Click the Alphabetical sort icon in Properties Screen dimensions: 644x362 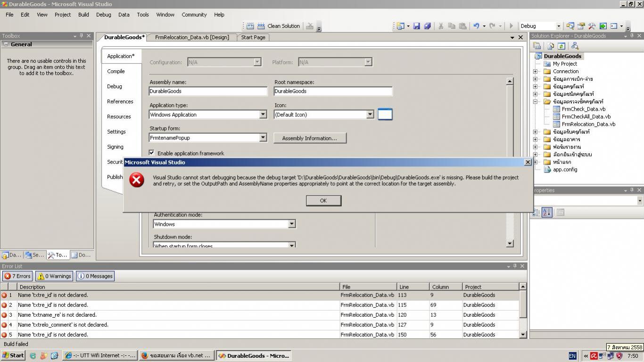547,212
